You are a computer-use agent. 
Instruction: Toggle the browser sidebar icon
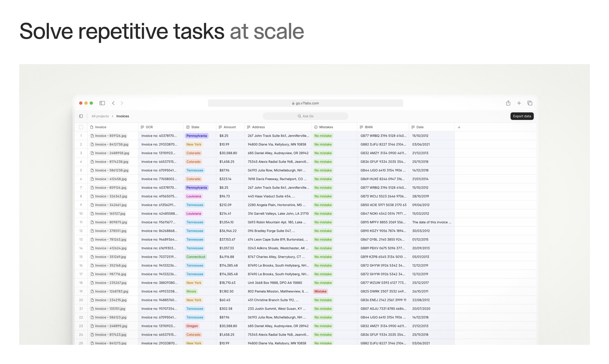coord(102,103)
